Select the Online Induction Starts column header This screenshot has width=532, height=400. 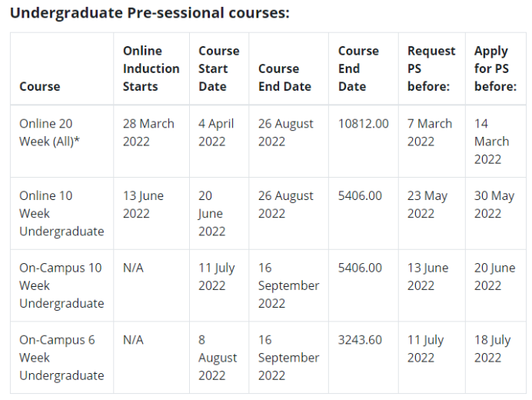click(151, 68)
